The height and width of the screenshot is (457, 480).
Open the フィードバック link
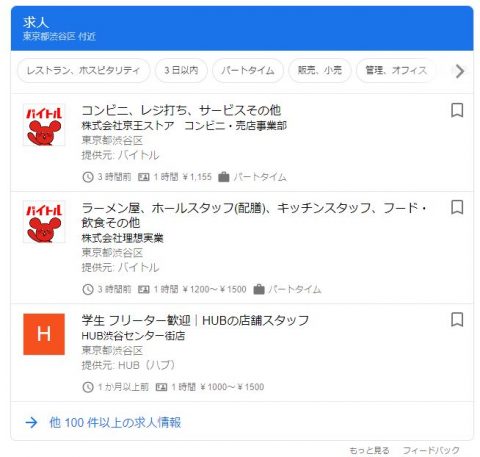click(431, 450)
